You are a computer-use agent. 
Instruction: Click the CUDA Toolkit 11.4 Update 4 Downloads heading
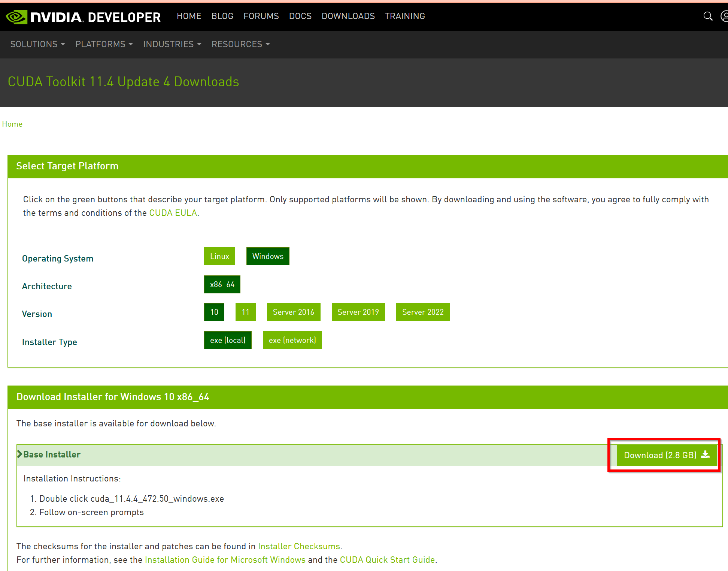tap(123, 82)
